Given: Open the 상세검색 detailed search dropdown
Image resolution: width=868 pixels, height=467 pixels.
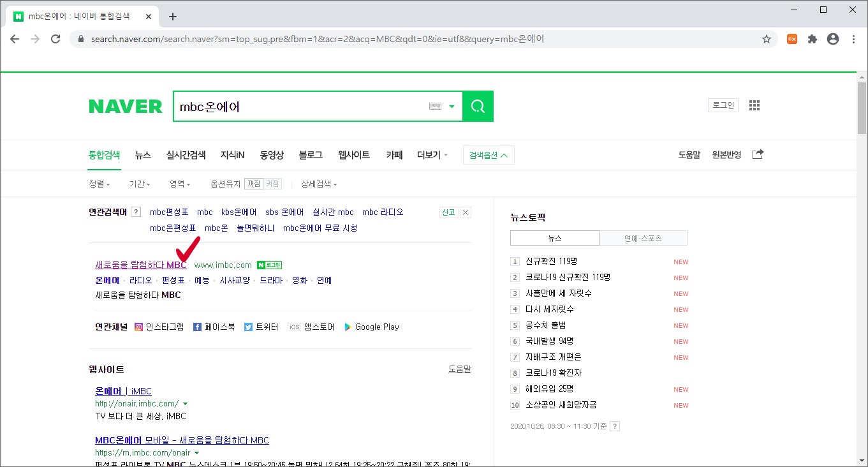Looking at the screenshot, I should [319, 184].
